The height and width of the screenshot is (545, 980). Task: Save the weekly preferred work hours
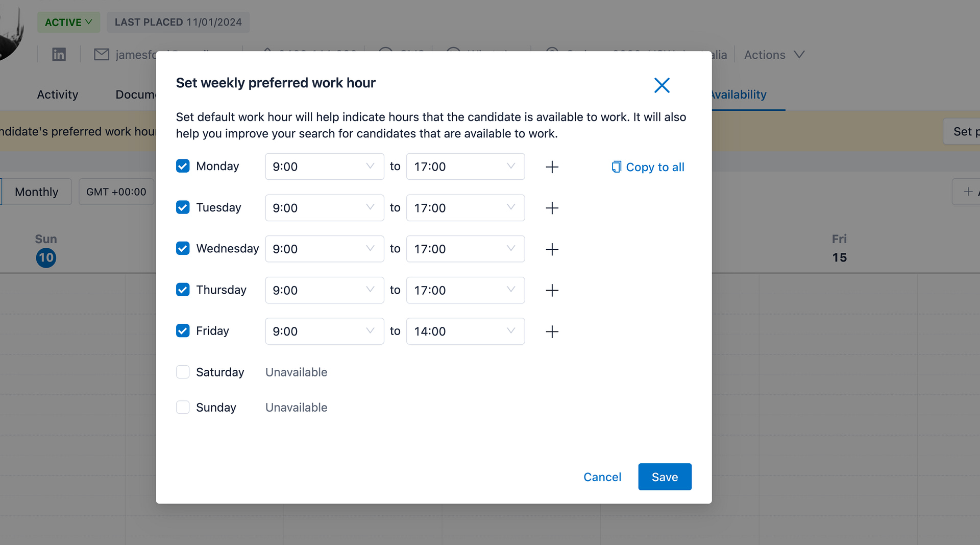[x=664, y=477]
